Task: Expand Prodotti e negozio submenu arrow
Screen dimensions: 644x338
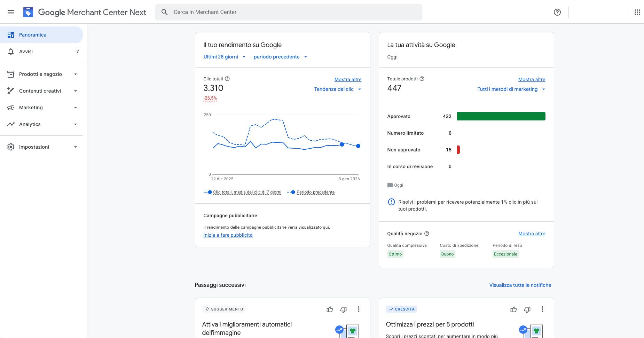Action: (x=76, y=74)
